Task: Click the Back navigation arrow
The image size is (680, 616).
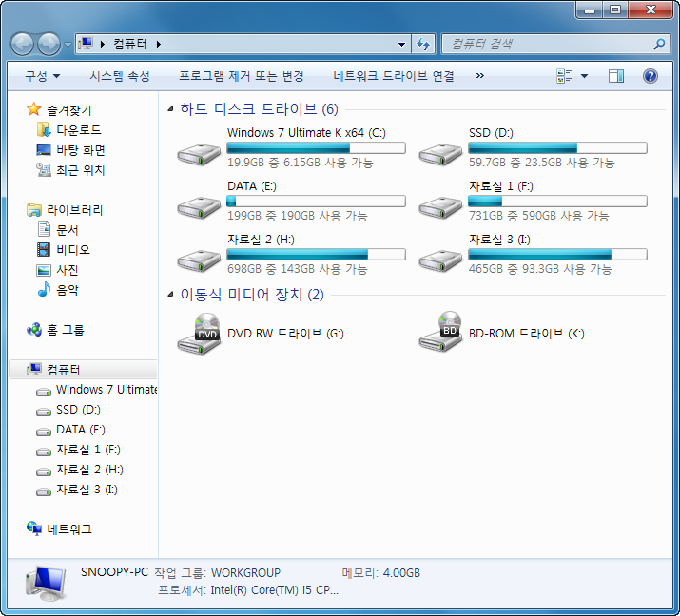Action: coord(22,45)
